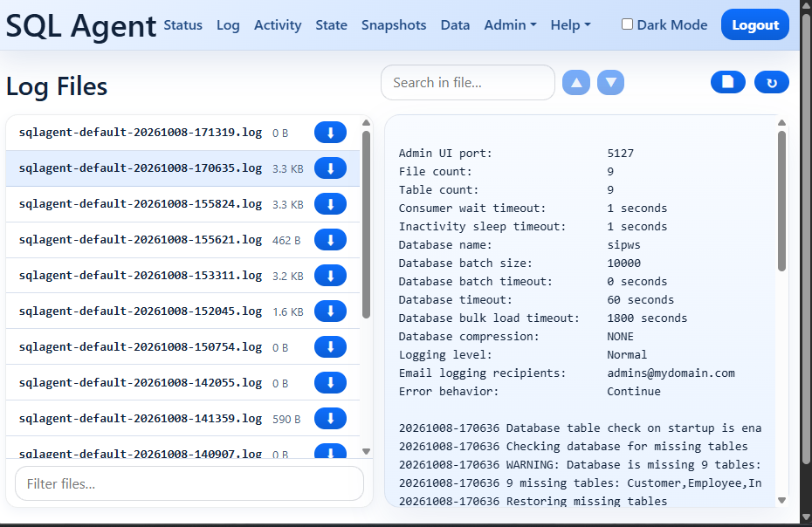Click the Checking database for missing tables line

pyautogui.click(x=574, y=446)
